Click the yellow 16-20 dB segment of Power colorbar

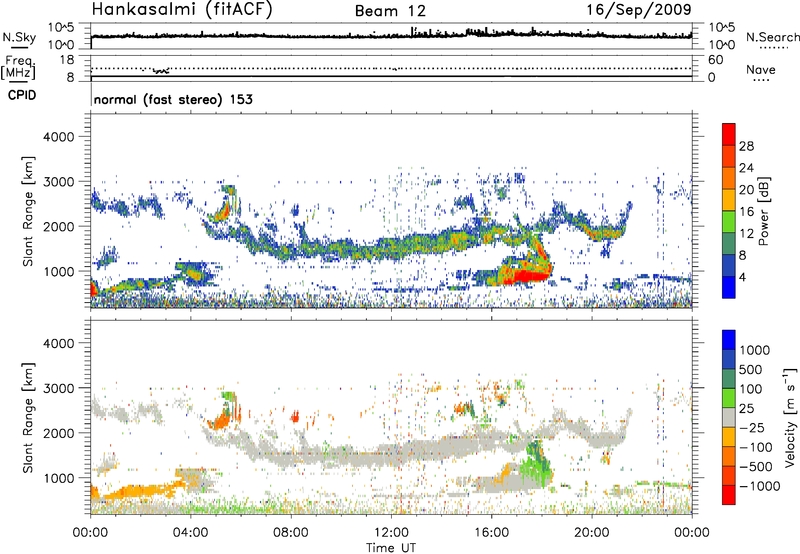coord(729,200)
